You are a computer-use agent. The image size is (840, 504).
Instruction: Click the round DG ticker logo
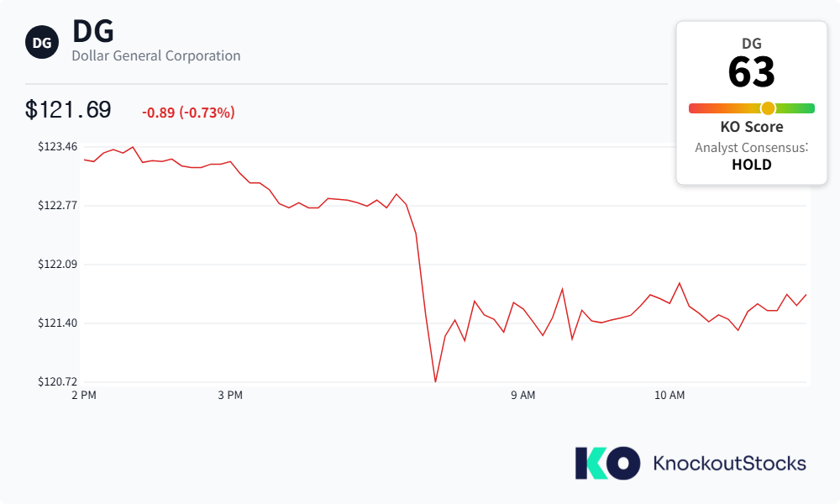pos(42,42)
